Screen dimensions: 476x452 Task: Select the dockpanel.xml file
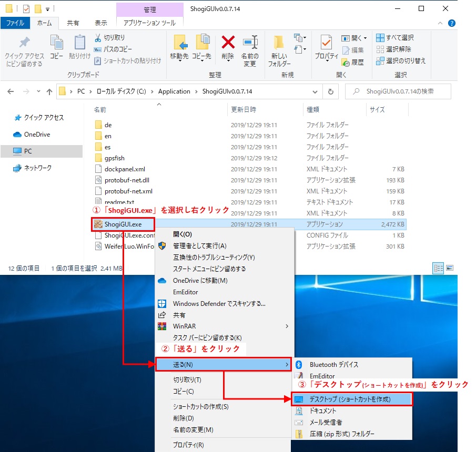coord(125,169)
